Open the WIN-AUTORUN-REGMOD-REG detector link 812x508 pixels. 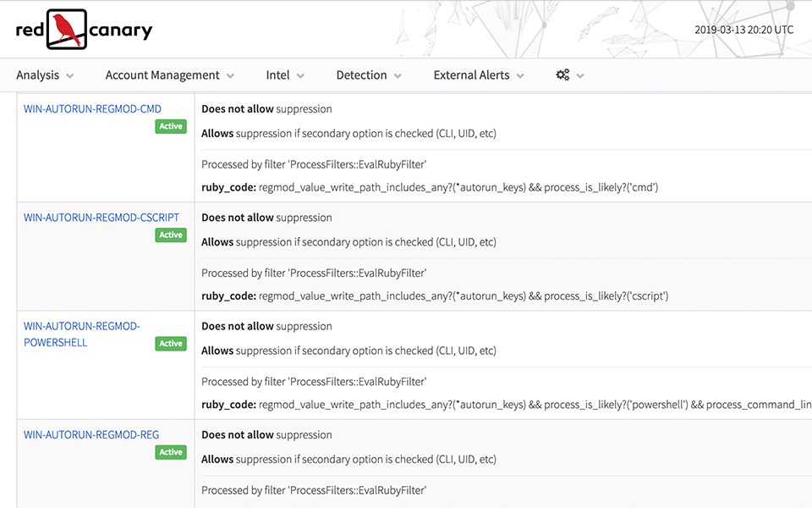pos(91,435)
